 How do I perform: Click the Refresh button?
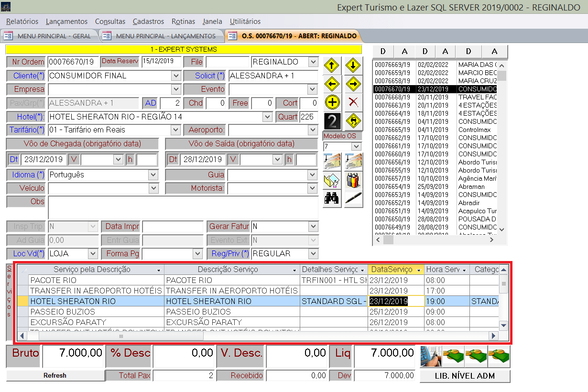tap(55, 376)
